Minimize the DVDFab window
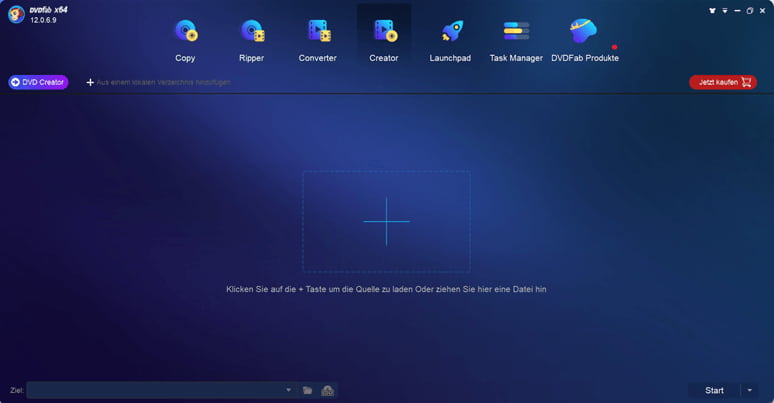 tap(737, 10)
